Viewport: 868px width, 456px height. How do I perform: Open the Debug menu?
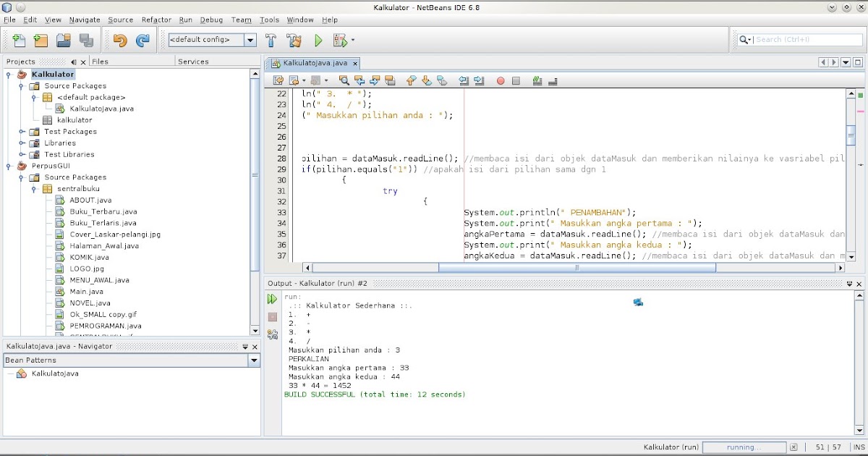(x=211, y=20)
